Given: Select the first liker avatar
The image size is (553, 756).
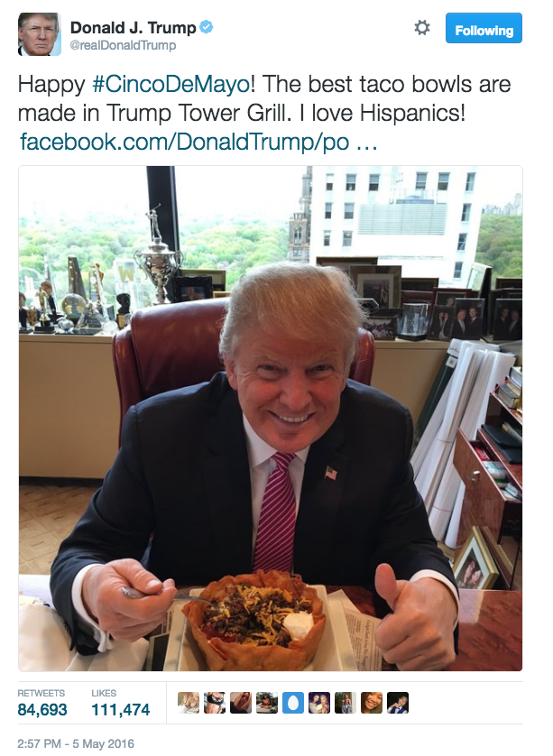Looking at the screenshot, I should point(189,703).
